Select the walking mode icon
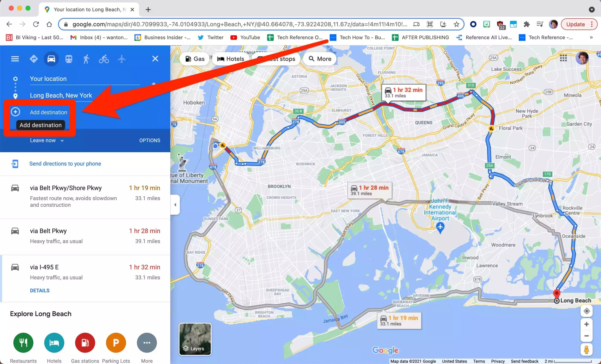The width and height of the screenshot is (601, 364). (85, 58)
